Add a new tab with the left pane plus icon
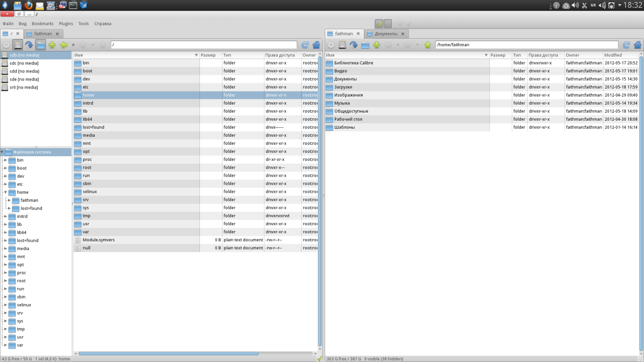644x362 pixels. (x=52, y=45)
